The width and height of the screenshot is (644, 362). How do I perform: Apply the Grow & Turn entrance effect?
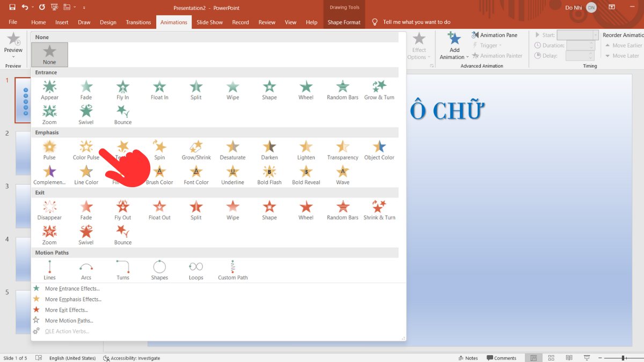tap(379, 90)
